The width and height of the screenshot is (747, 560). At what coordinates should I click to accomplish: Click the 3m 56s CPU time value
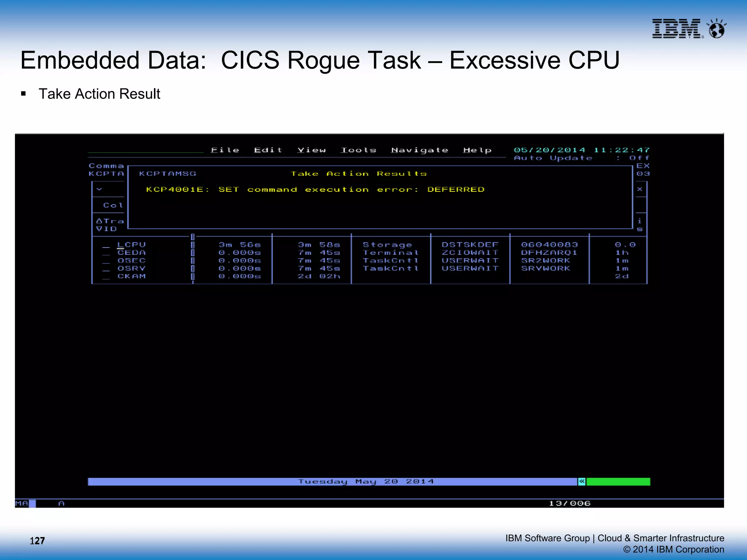pyautogui.click(x=240, y=245)
